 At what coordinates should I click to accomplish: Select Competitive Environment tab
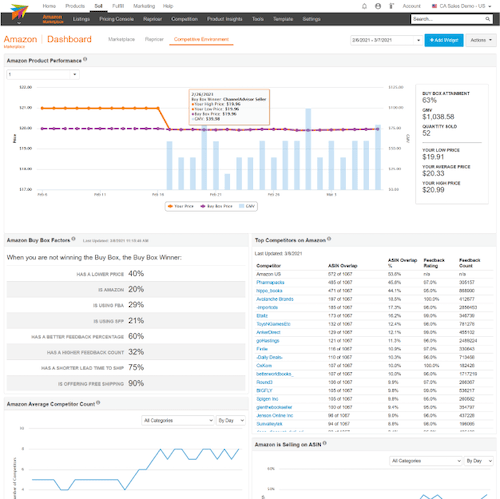point(201,39)
